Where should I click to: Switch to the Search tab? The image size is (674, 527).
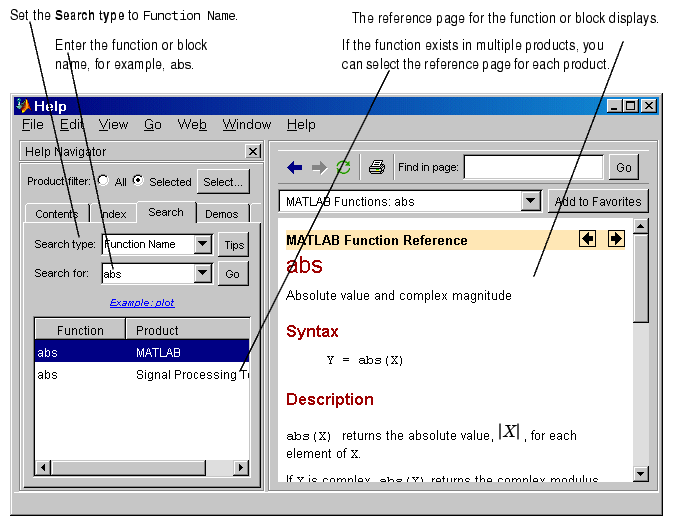pyautogui.click(x=166, y=212)
